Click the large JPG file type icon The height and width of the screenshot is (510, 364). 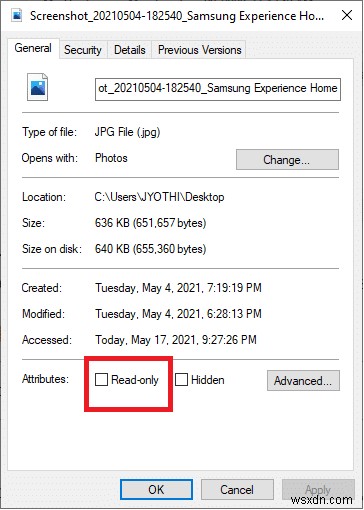(37, 87)
